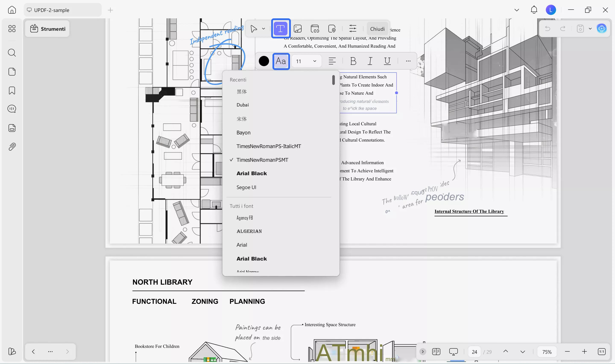The width and height of the screenshot is (615, 364).
Task: Open the Bookmarks panel icon
Action: click(12, 90)
